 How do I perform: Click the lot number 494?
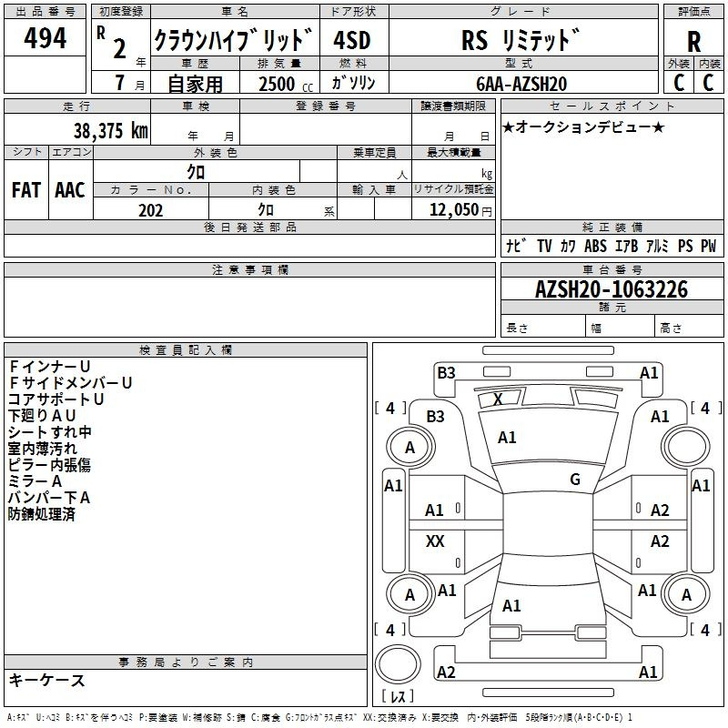click(45, 39)
